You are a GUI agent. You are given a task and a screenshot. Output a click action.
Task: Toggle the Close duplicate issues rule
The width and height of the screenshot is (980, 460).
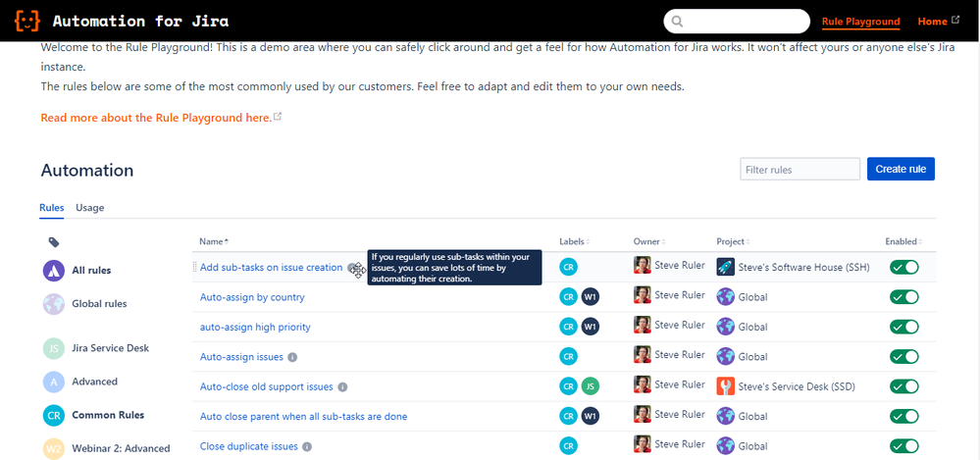pyautogui.click(x=904, y=446)
